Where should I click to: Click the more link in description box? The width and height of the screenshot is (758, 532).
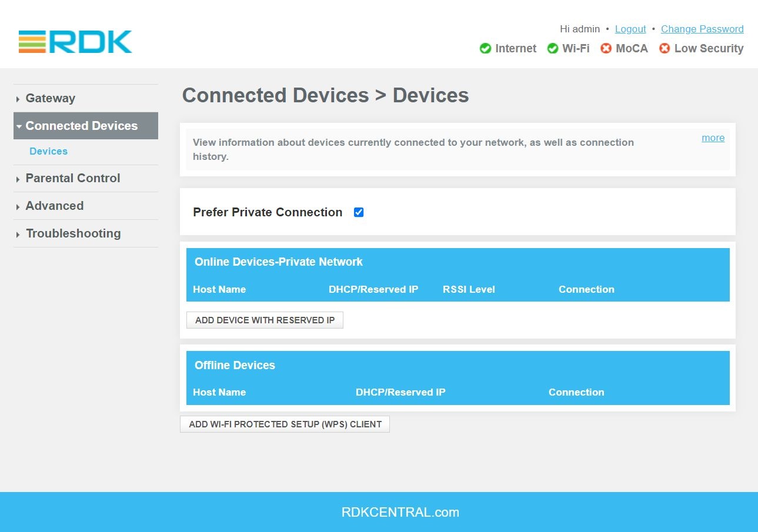pyautogui.click(x=713, y=138)
